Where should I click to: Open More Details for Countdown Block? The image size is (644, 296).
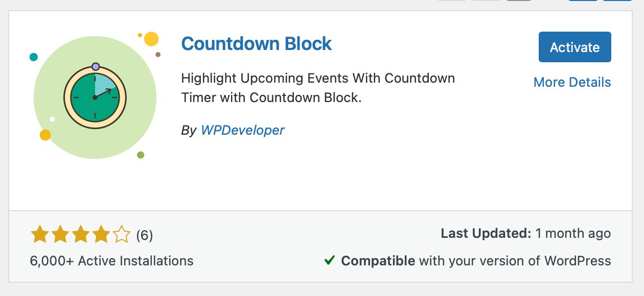click(572, 82)
